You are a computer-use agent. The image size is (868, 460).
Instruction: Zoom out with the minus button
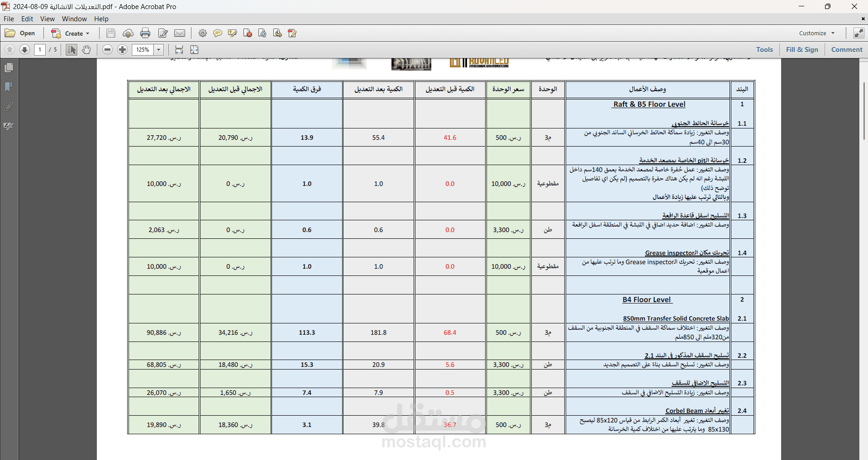(x=107, y=50)
